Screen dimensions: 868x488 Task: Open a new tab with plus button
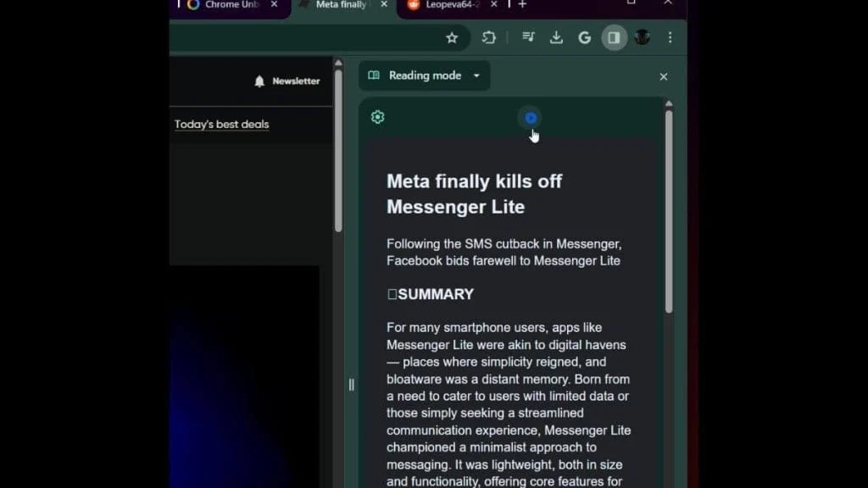pos(522,4)
